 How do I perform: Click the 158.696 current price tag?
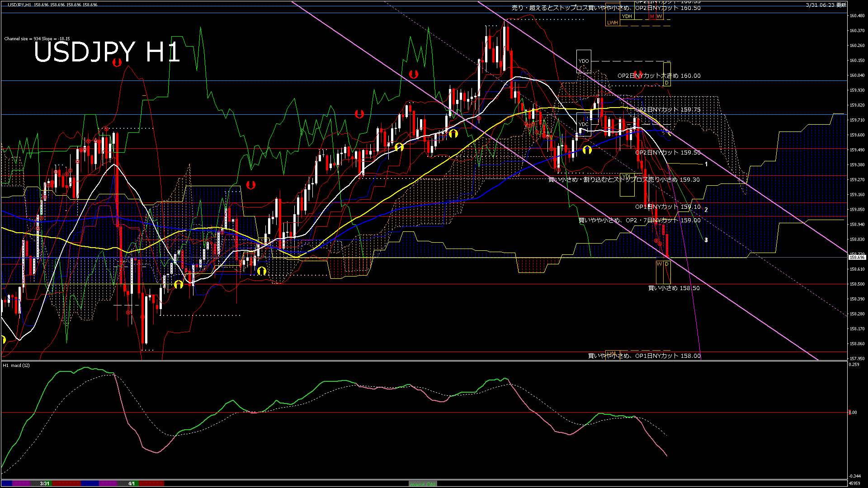pyautogui.click(x=857, y=258)
